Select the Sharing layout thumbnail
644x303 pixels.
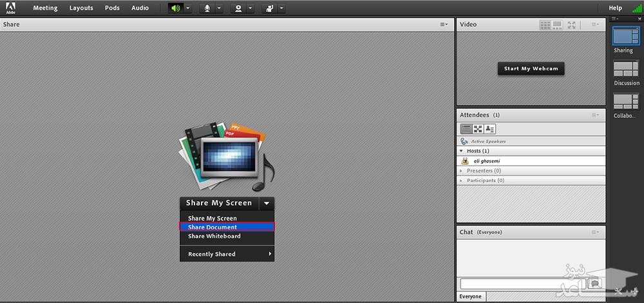tap(625, 36)
